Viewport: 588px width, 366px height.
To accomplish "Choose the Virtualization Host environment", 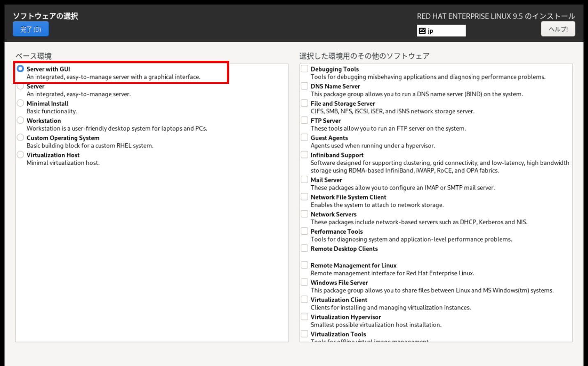I will tap(20, 154).
